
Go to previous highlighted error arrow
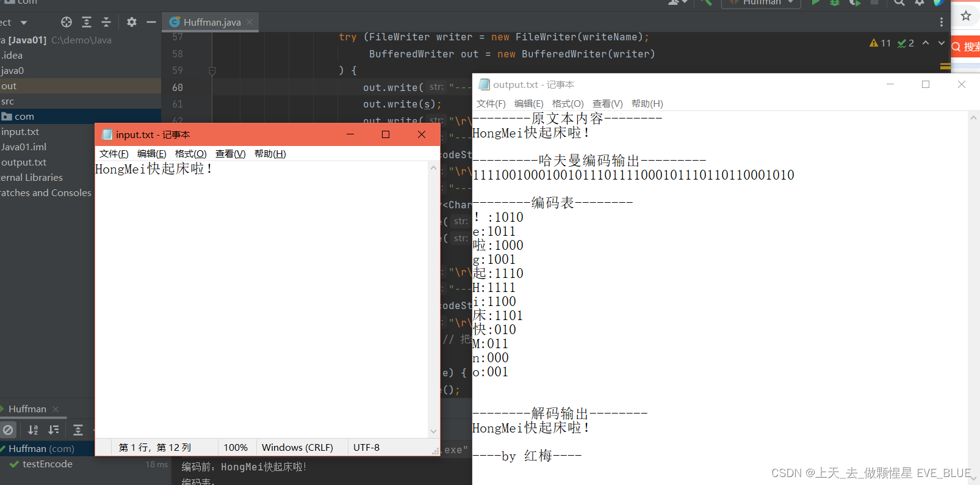coord(926,43)
